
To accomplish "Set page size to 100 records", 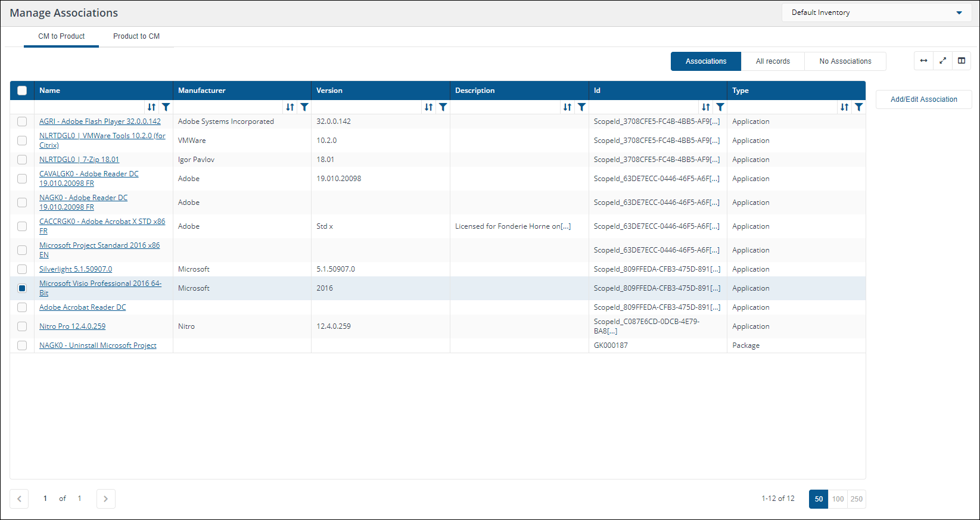I will (838, 499).
